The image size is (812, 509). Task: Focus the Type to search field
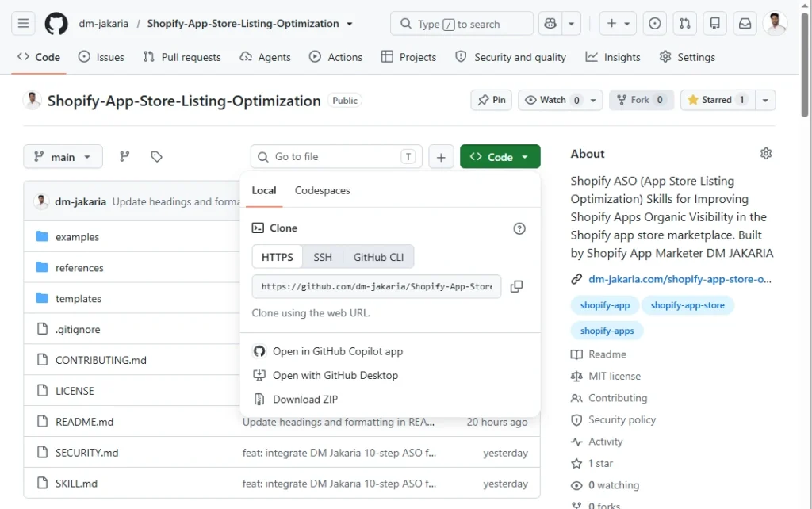[462, 24]
